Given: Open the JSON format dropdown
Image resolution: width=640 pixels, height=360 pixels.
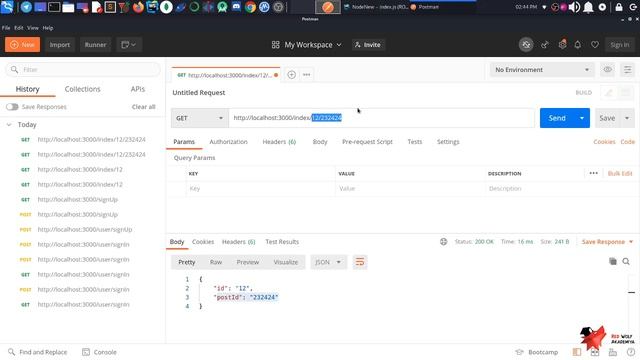Looking at the screenshot, I should [x=329, y=262].
